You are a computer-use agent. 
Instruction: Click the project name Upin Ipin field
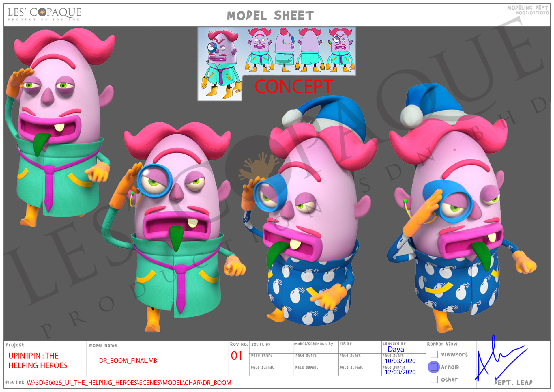coord(38,361)
